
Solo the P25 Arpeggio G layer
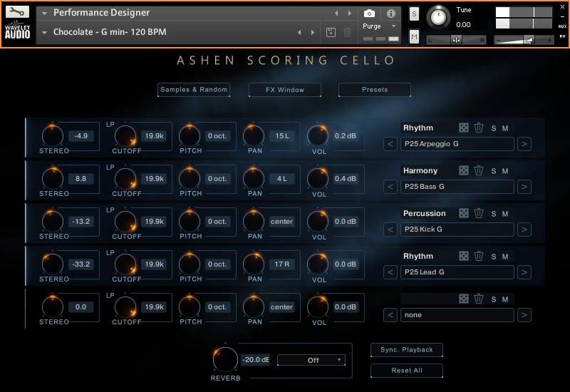coord(494,128)
